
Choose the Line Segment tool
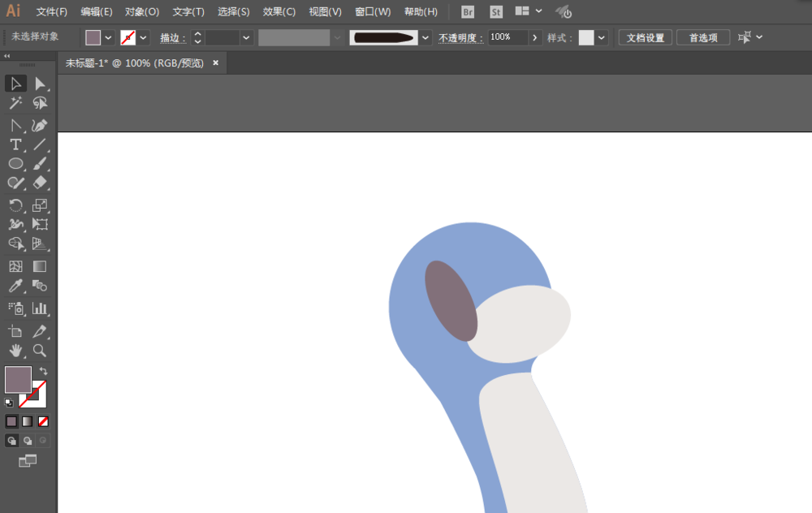coord(40,145)
